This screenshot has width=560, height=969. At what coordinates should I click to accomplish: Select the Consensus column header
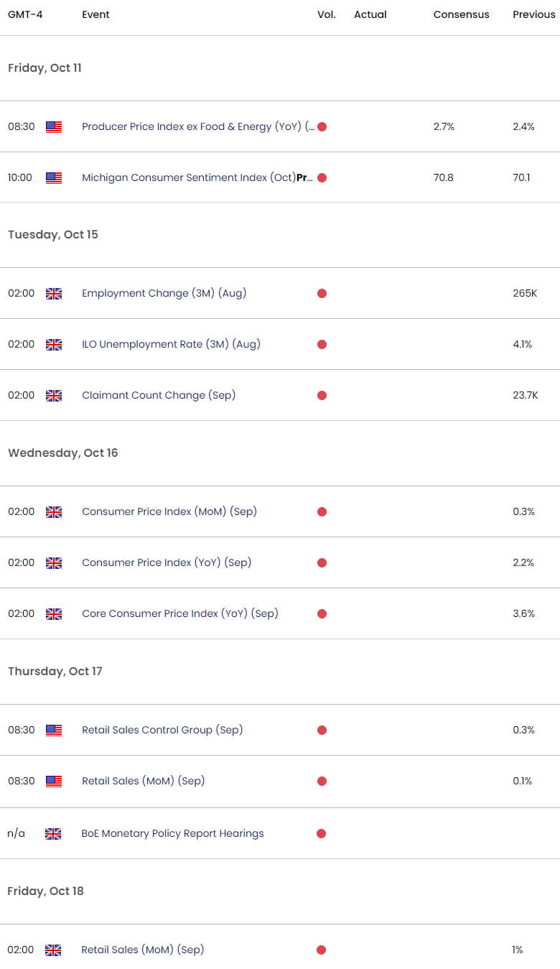[461, 14]
